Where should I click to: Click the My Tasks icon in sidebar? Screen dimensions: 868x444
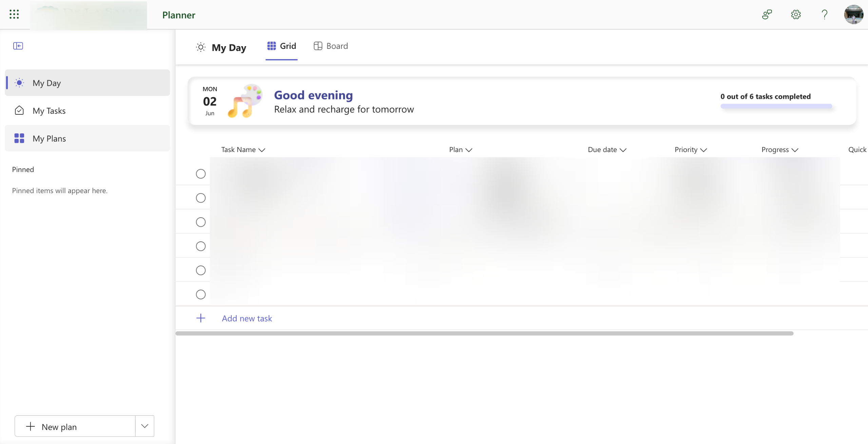point(19,110)
